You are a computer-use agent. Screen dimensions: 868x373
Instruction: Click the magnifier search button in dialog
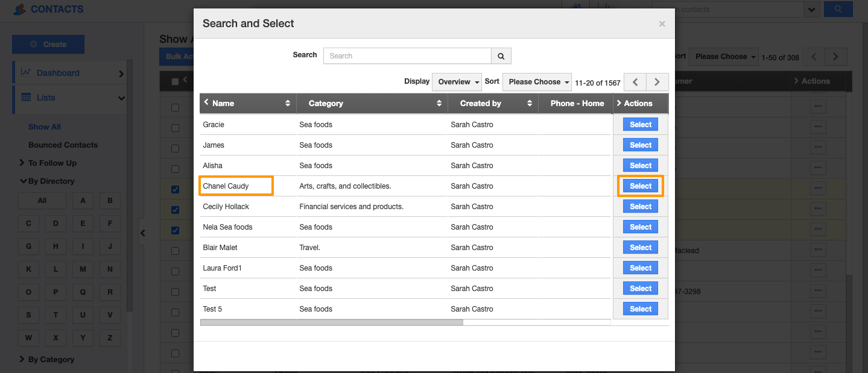(x=501, y=56)
